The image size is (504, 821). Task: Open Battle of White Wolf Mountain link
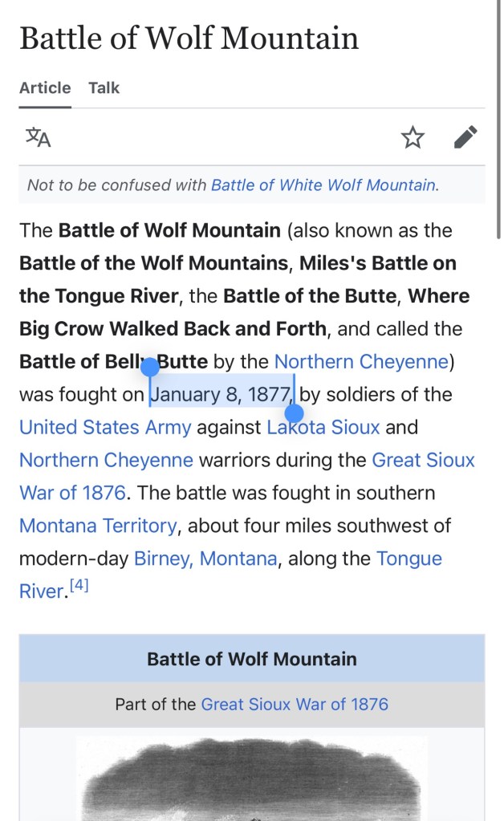(324, 185)
